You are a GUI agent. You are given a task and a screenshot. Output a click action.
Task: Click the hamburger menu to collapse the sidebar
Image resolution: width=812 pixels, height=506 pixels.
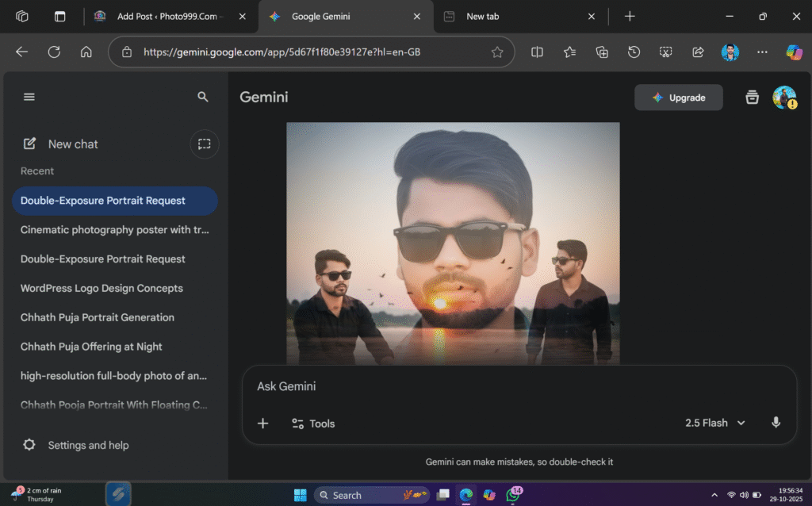point(29,96)
